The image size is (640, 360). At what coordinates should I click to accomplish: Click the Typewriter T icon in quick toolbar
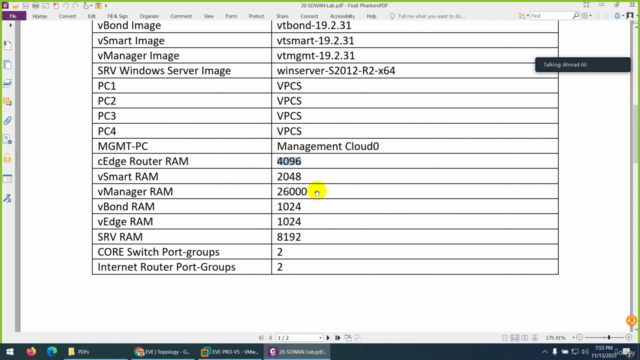point(98,6)
